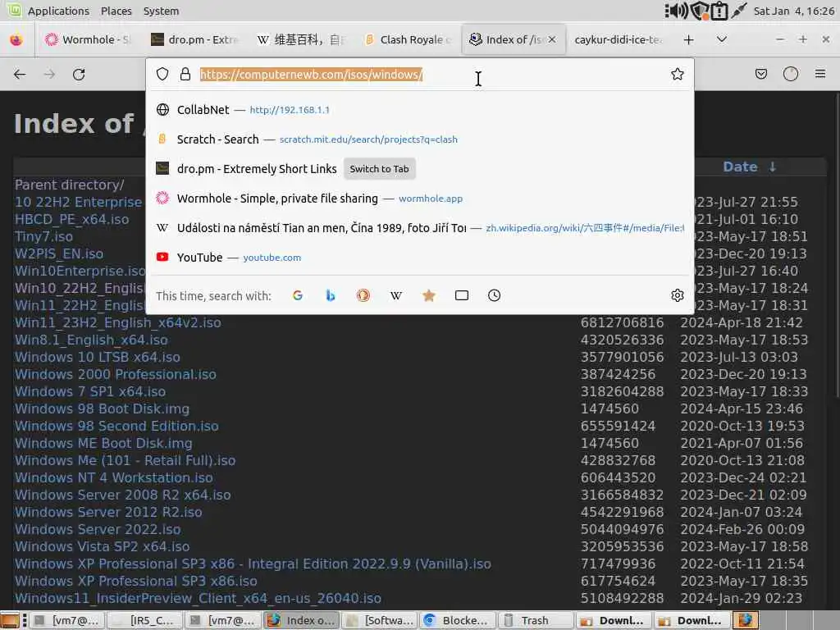The image size is (840, 630).
Task: Search with Bing this time
Action: point(331,295)
